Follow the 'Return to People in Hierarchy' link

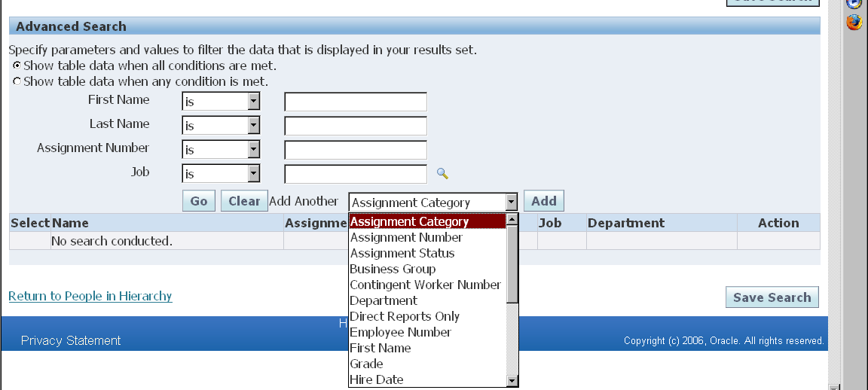(x=90, y=296)
